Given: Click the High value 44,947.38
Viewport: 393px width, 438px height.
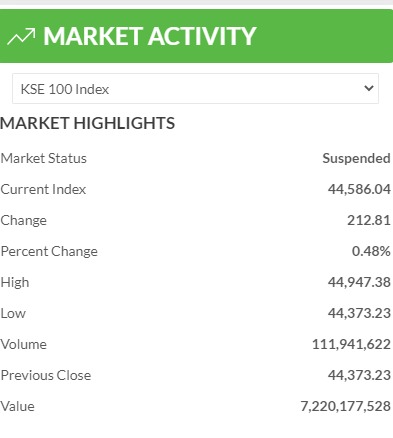Looking at the screenshot, I should (x=359, y=282).
